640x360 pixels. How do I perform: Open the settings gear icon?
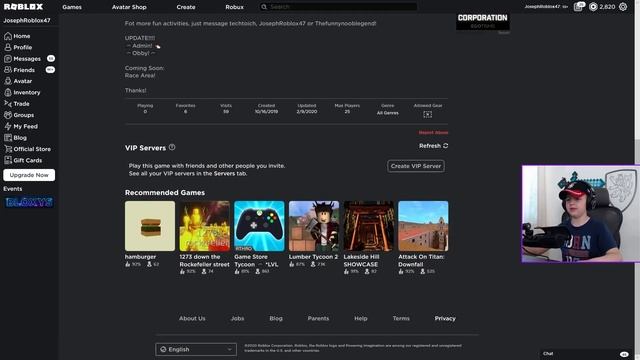click(x=623, y=7)
